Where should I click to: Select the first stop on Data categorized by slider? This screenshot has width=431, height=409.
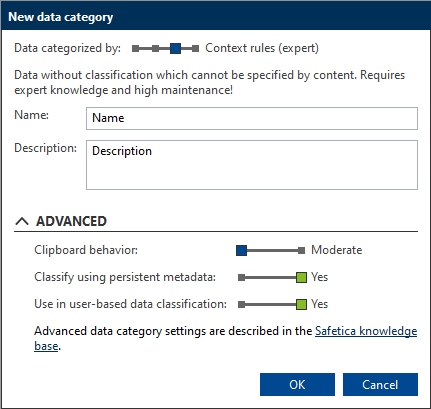(135, 49)
